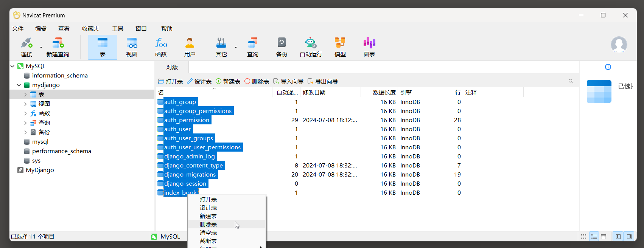
Task: Click Export Wizard (导出向导) button
Action: (323, 81)
